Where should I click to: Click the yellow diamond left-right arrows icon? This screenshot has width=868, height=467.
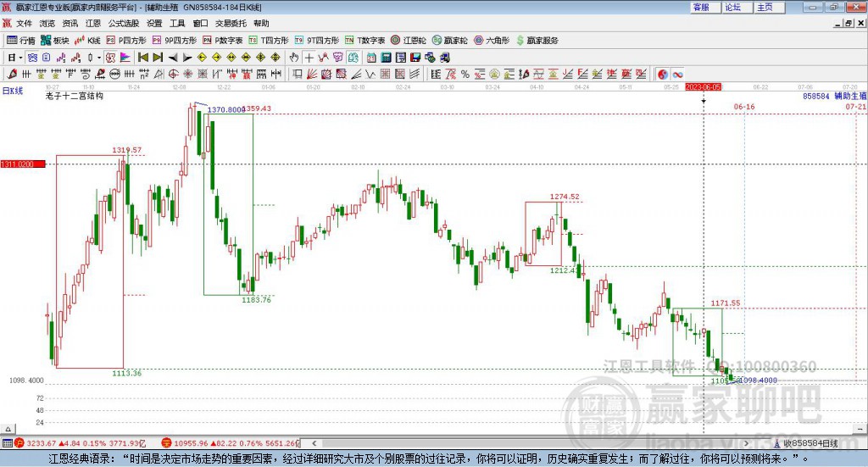[231, 58]
